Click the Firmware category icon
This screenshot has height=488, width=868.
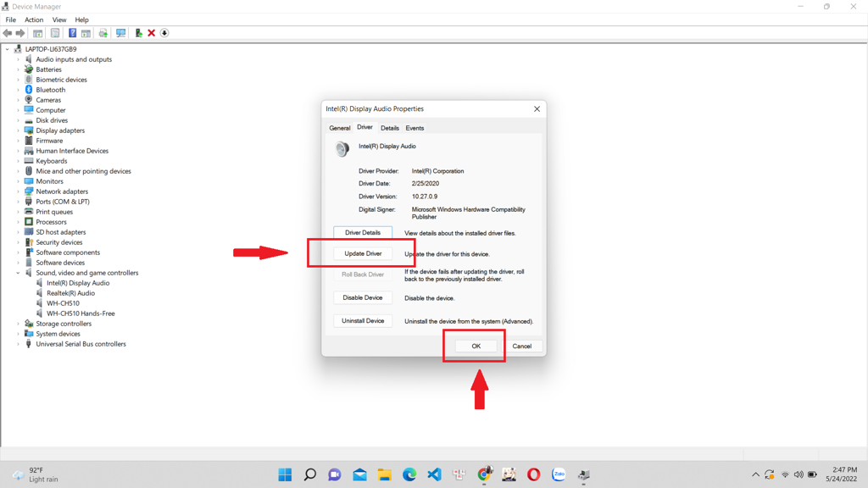point(29,141)
